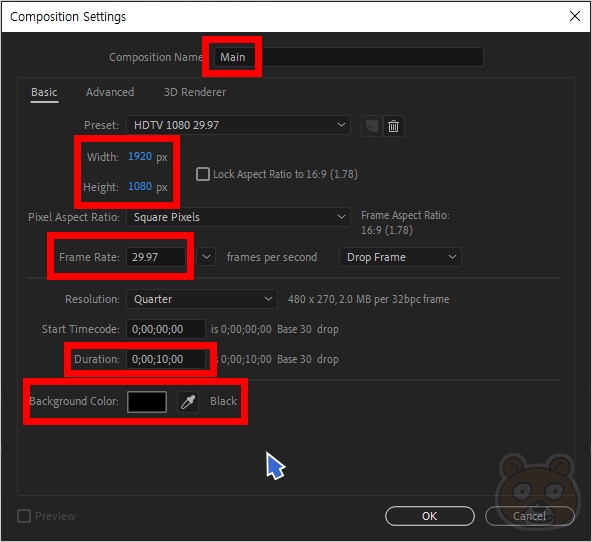Open the Resolution dropdown set to Quarter
This screenshot has height=542, width=592.
pos(202,299)
